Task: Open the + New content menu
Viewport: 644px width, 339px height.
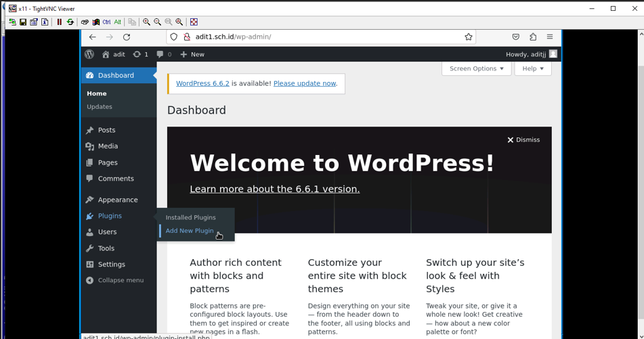Action: pos(192,54)
